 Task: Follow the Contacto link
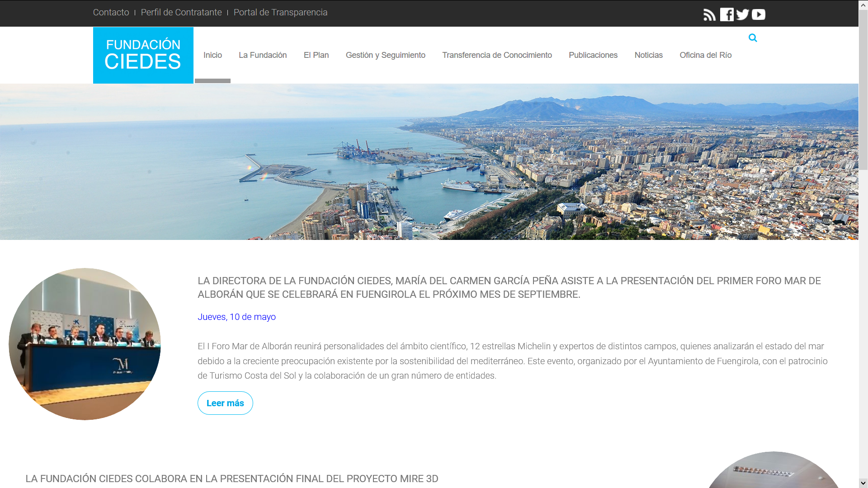111,12
